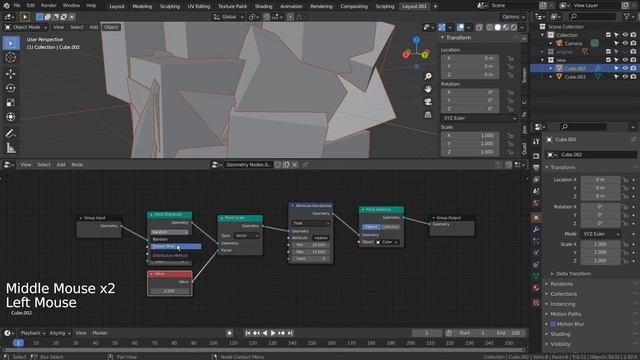
Task: Switch to the Shading workspace tab
Action: pyautogui.click(x=263, y=6)
